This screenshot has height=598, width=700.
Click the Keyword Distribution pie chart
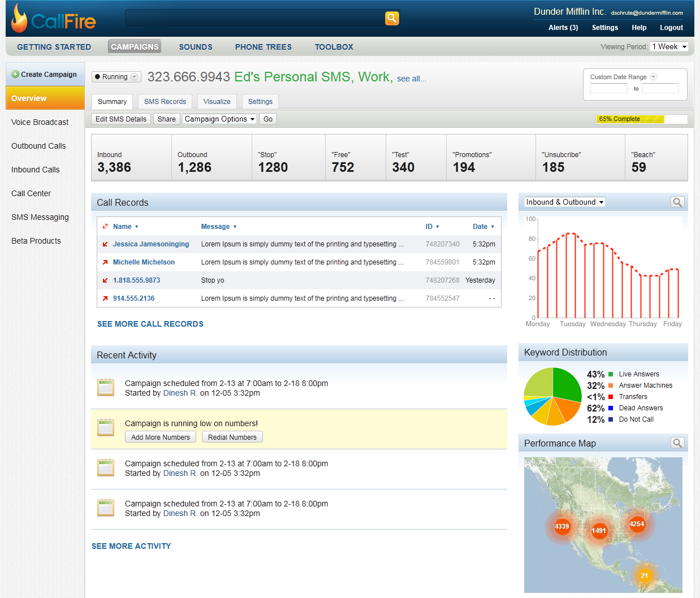point(552,396)
